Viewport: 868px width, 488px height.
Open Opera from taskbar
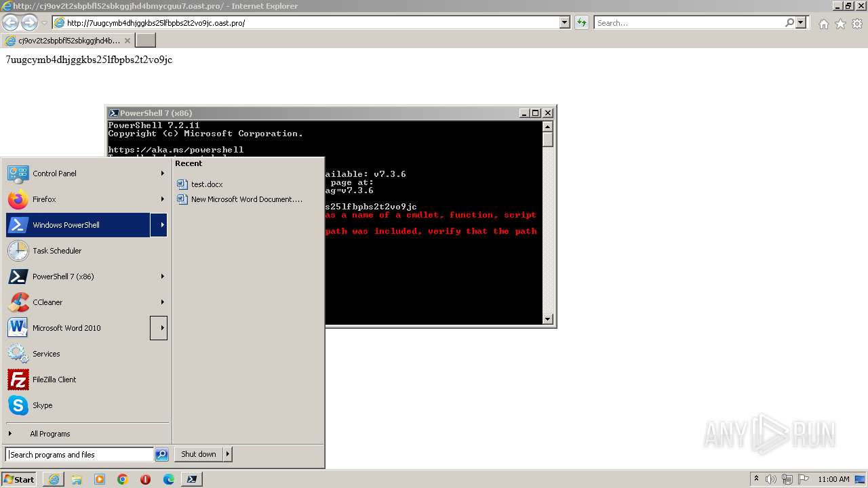(145, 479)
